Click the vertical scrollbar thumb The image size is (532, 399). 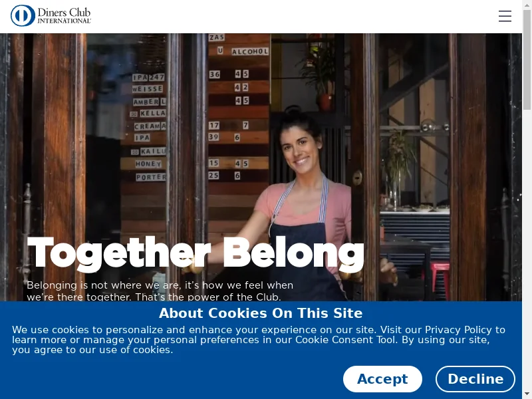point(527,60)
